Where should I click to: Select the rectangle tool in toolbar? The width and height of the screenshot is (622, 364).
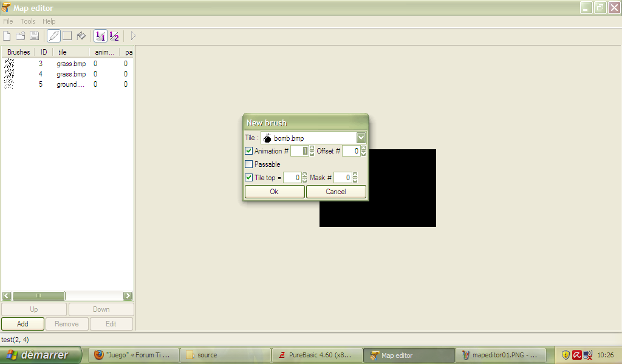(67, 36)
